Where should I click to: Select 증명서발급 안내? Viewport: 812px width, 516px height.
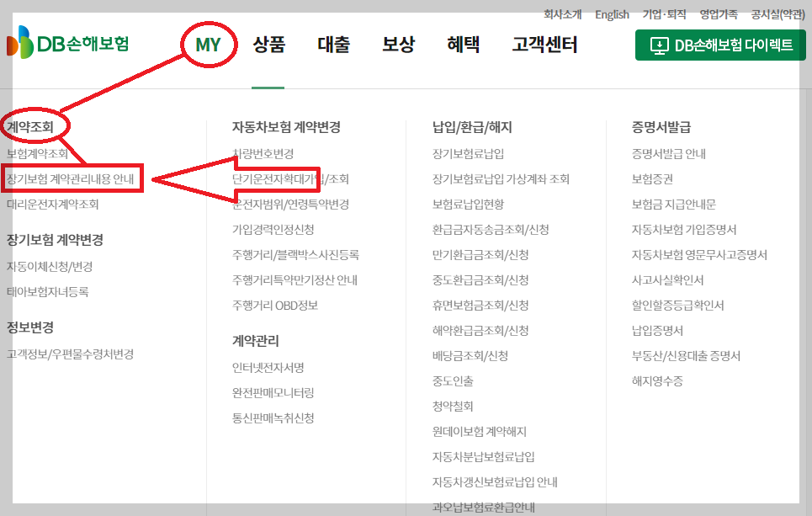pos(669,154)
